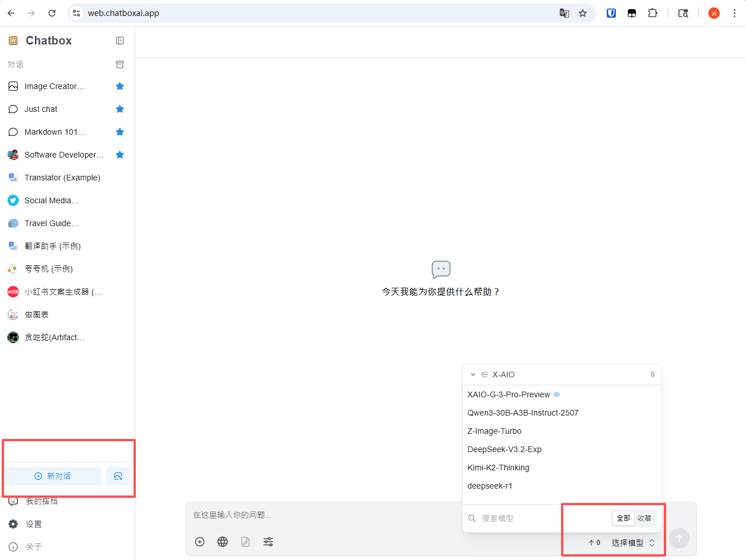Click the new image chat icon button
746x560 pixels.
(x=118, y=476)
